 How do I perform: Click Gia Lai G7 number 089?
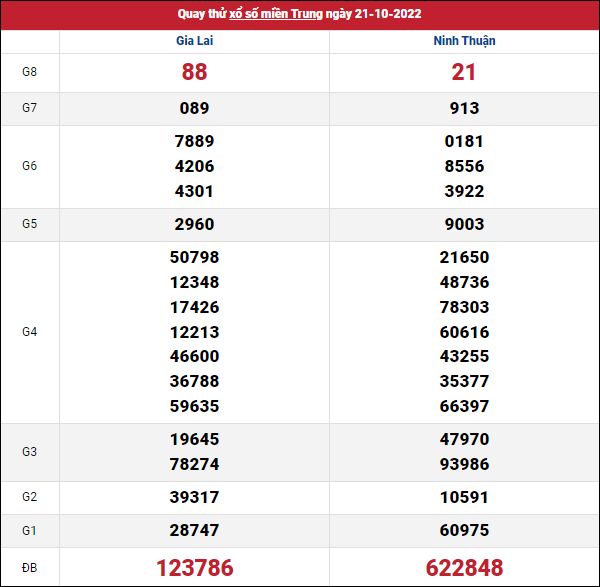click(x=194, y=108)
